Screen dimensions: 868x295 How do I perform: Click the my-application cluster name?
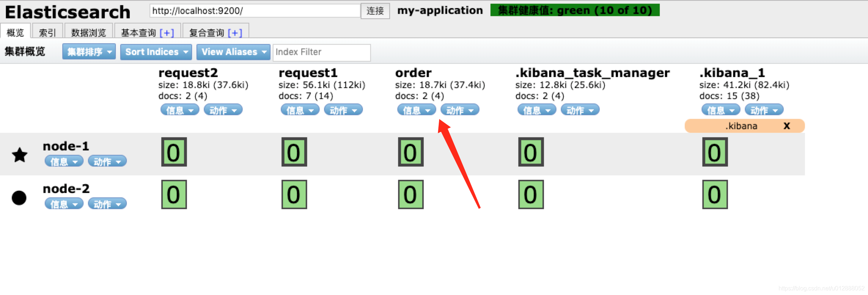click(x=440, y=10)
